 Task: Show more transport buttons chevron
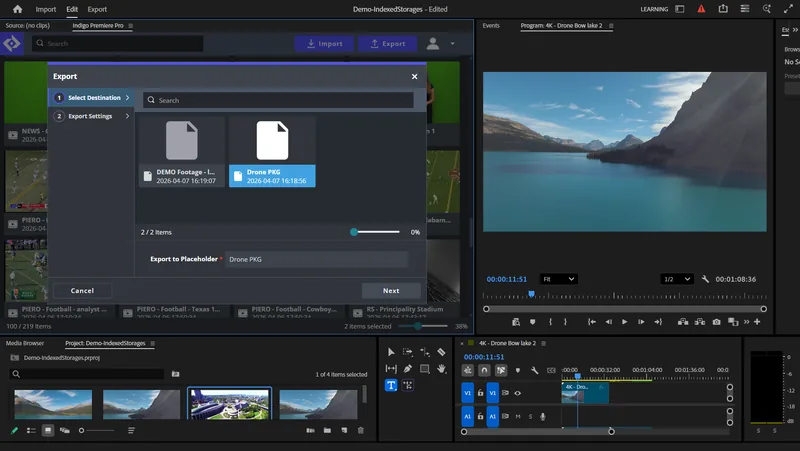click(746, 322)
